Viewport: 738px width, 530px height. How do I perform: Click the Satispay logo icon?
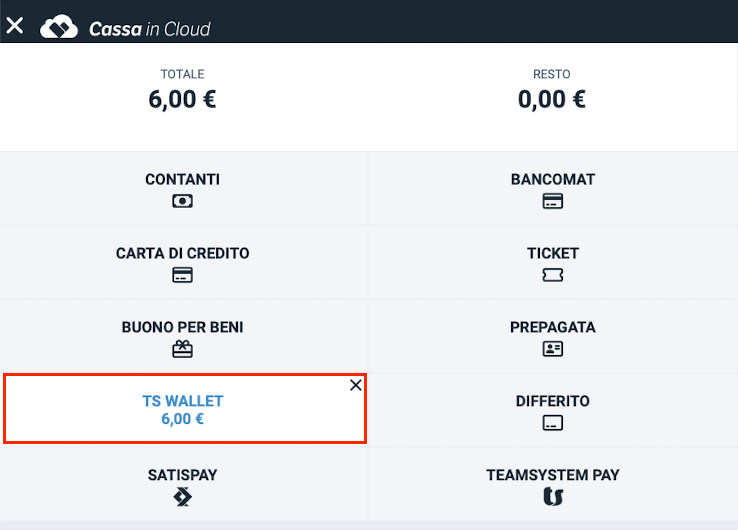pos(182,497)
